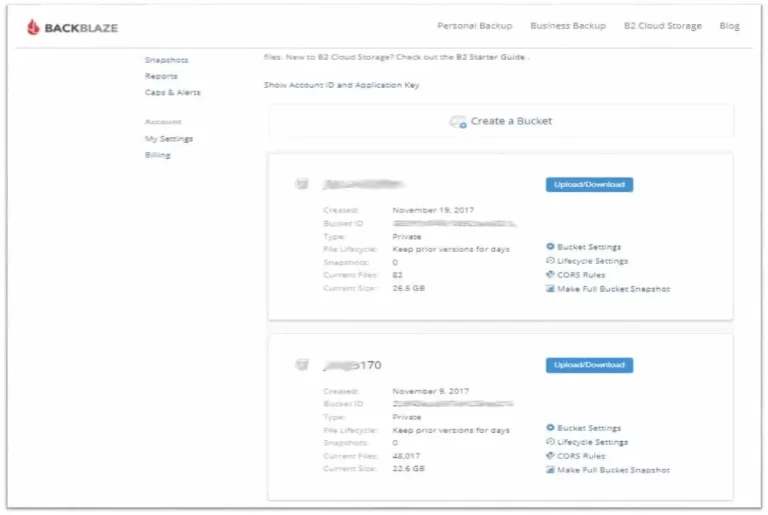Open CORS Rules link of bucket 170

[581, 456]
